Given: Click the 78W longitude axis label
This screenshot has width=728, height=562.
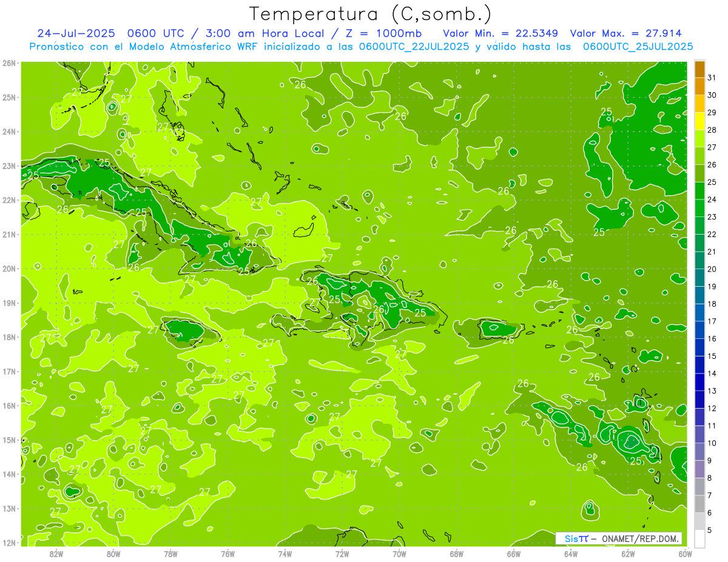Looking at the screenshot, I should click(170, 554).
